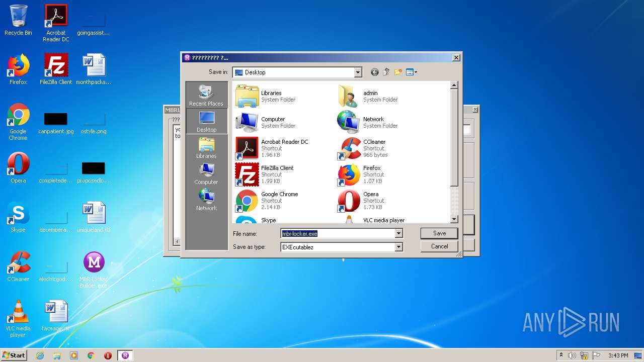Screen dimensions: 644x362
Task: Select Libraries in the places bar
Action: (x=206, y=148)
